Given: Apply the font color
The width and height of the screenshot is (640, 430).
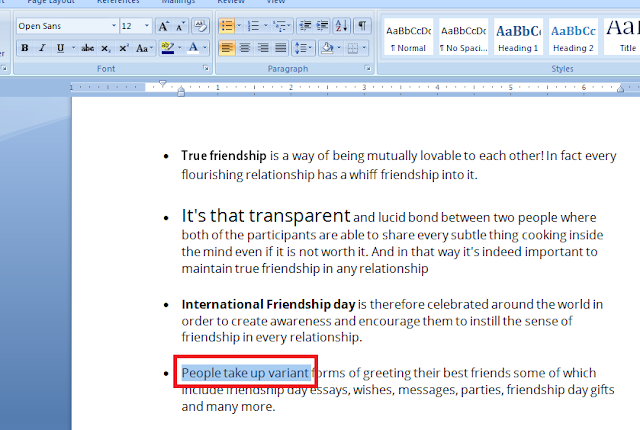Looking at the screenshot, I should pos(193,48).
